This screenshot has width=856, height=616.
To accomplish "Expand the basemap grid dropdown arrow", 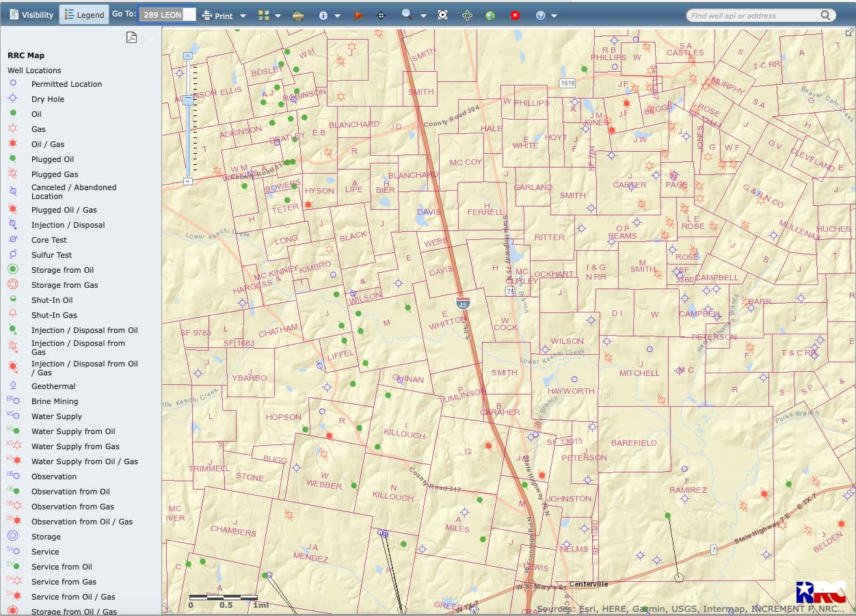I will click(278, 16).
